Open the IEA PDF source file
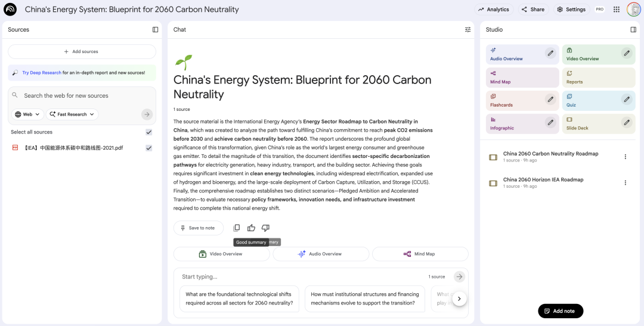Image resolution: width=644 pixels, height=326 pixels. click(x=73, y=148)
